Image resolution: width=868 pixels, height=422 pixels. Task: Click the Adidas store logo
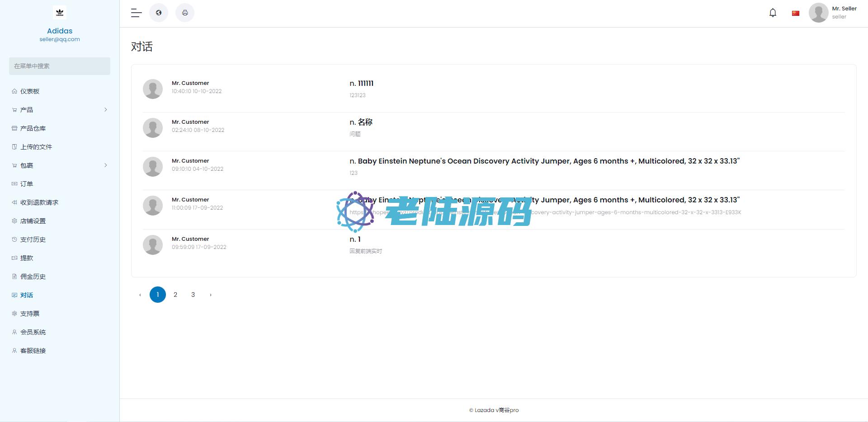(x=60, y=13)
